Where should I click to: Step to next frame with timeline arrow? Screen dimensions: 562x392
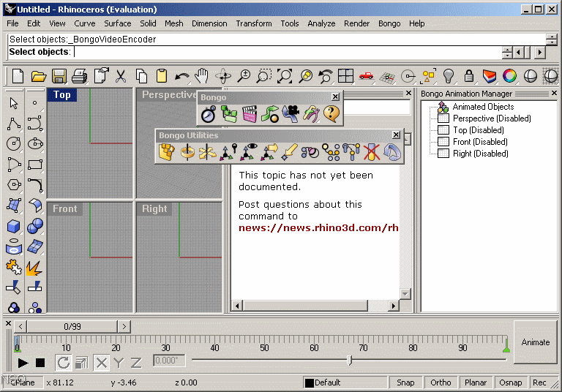(124, 326)
